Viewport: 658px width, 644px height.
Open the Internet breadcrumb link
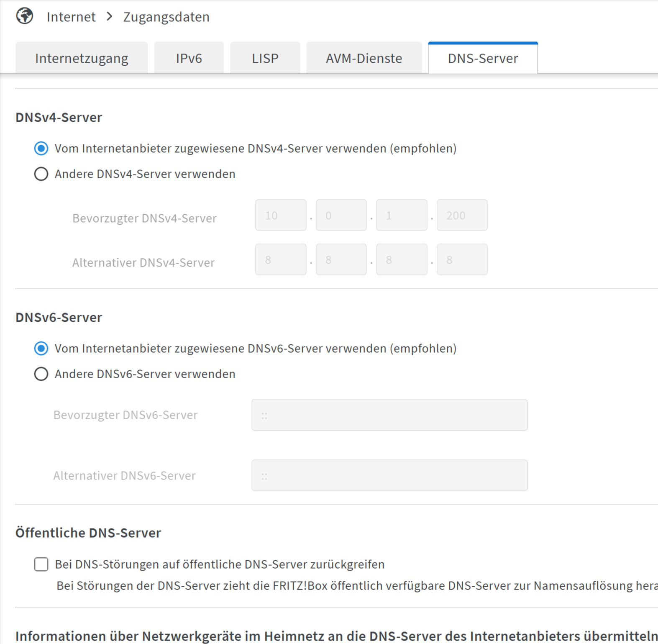(x=71, y=17)
